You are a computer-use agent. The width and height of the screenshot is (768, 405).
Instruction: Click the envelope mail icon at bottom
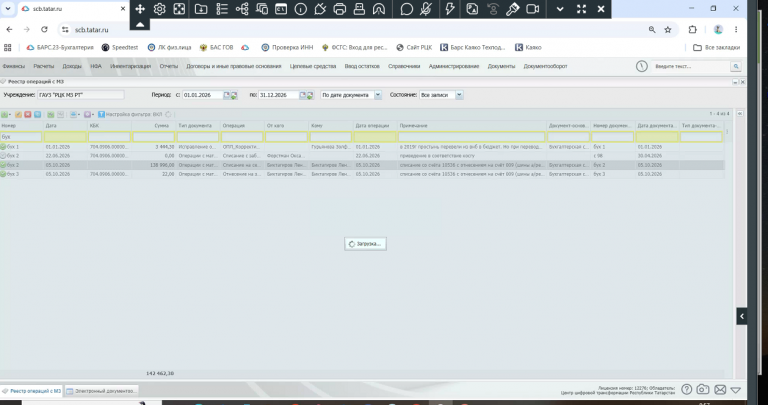(720, 390)
